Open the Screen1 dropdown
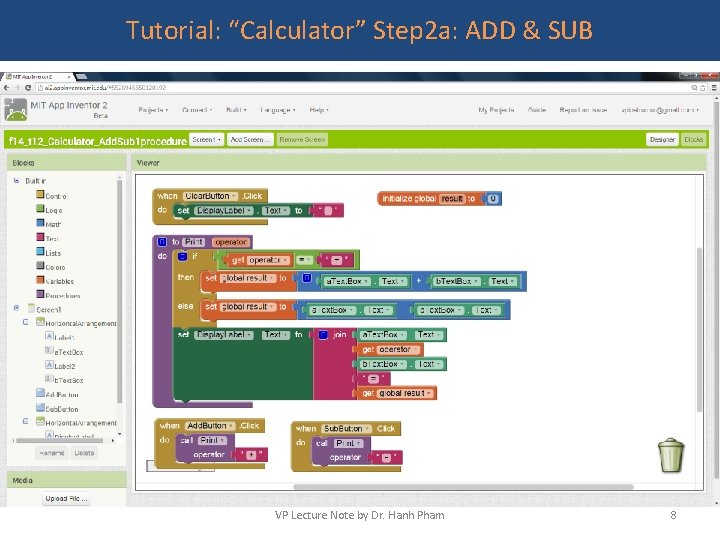Image resolution: width=720 pixels, height=540 pixels. point(207,140)
